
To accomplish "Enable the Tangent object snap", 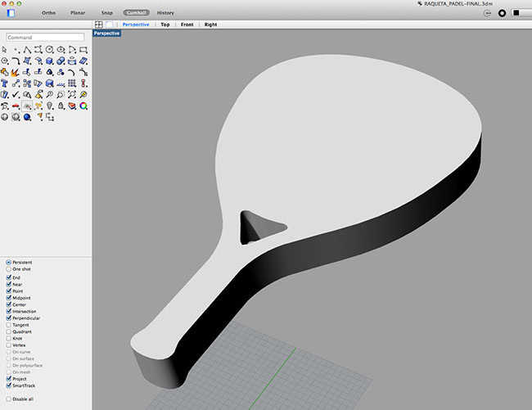I will 9,325.
